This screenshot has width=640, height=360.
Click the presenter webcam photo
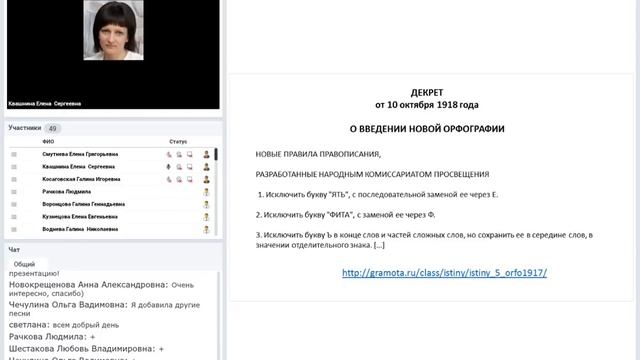tap(113, 30)
